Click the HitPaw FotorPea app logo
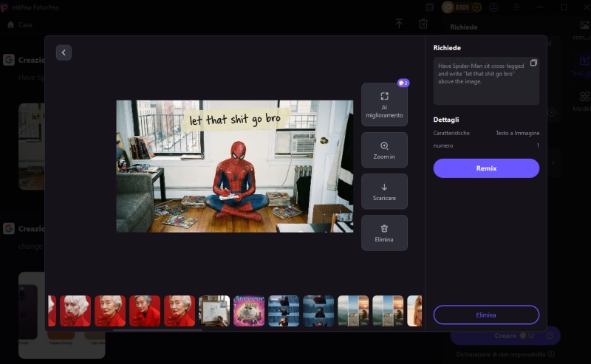591x364 pixels. click(x=4, y=7)
